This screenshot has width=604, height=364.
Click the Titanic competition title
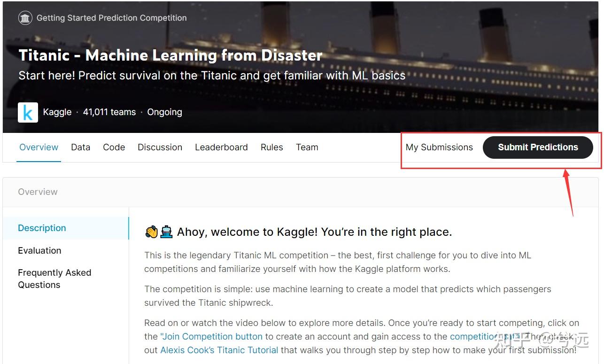click(x=170, y=55)
